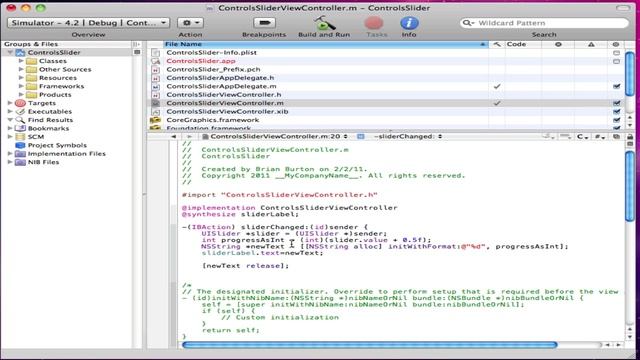Click the Build and Run hammer icon
The width and height of the screenshot is (640, 360).
(x=324, y=23)
